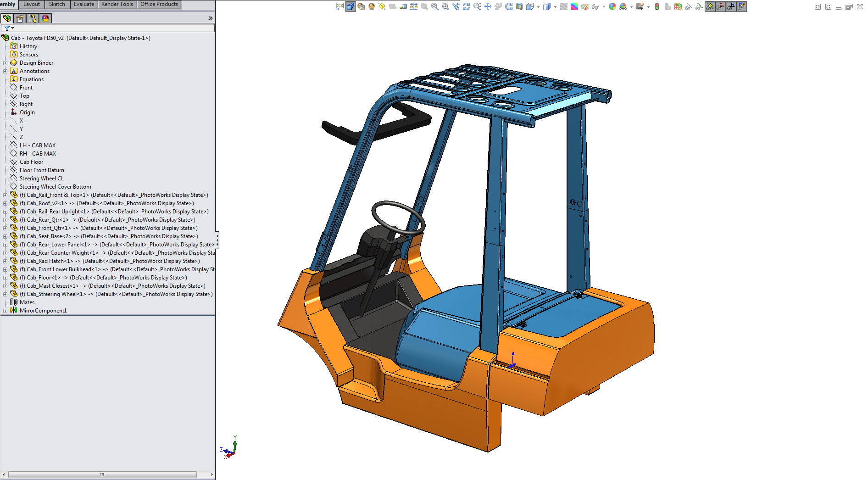Click the Apply Scene icon
This screenshot has width=868, height=480.
[623, 6]
